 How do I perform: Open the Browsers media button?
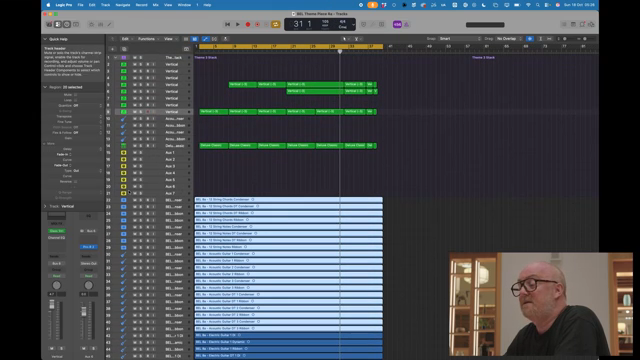click(591, 24)
